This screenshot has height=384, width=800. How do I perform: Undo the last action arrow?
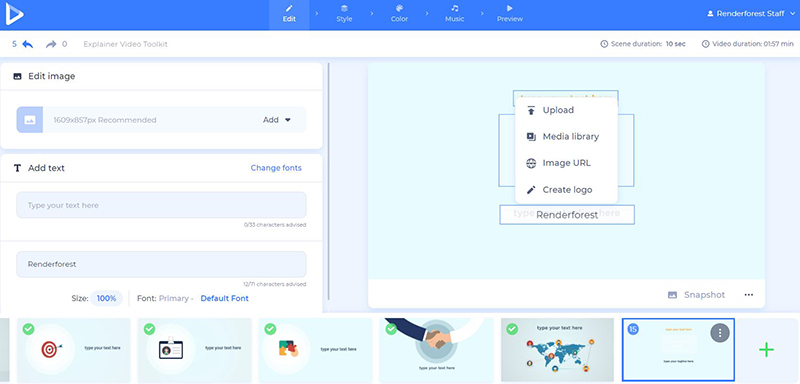coord(28,44)
